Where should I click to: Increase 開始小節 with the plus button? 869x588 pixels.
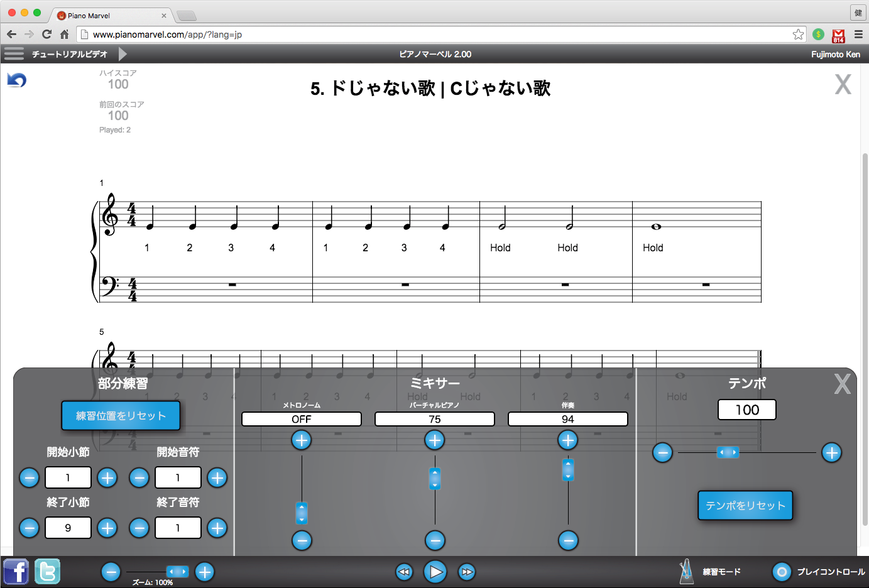(x=107, y=478)
